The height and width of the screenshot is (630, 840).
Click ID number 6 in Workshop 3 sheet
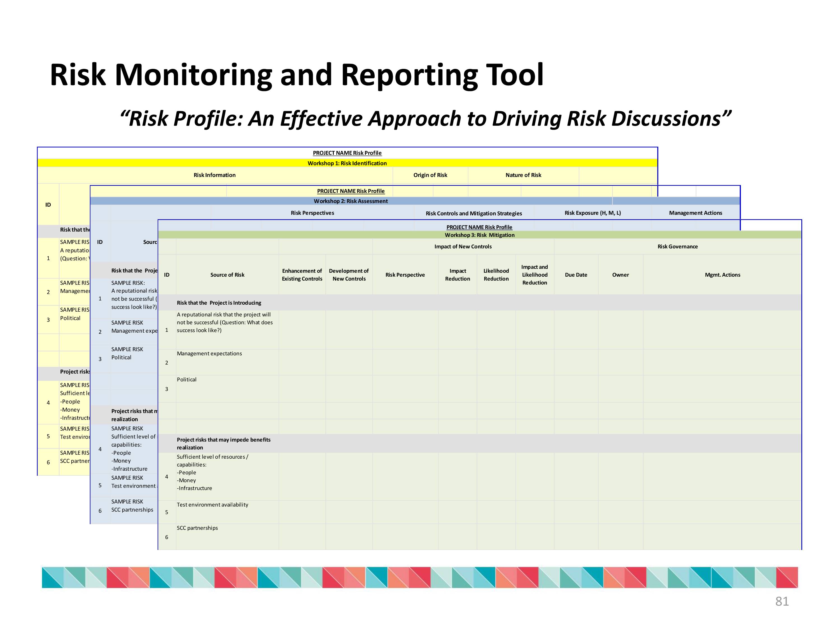[x=167, y=537]
